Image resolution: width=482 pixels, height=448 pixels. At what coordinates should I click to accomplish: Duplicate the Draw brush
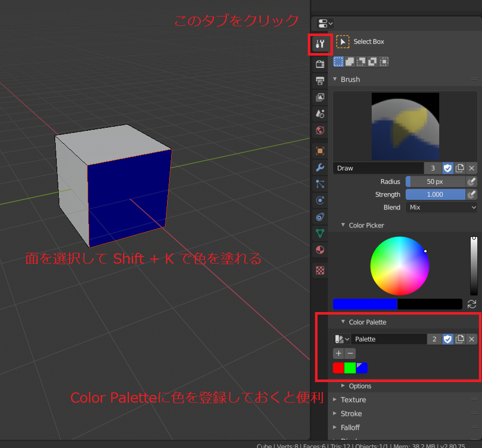(460, 168)
